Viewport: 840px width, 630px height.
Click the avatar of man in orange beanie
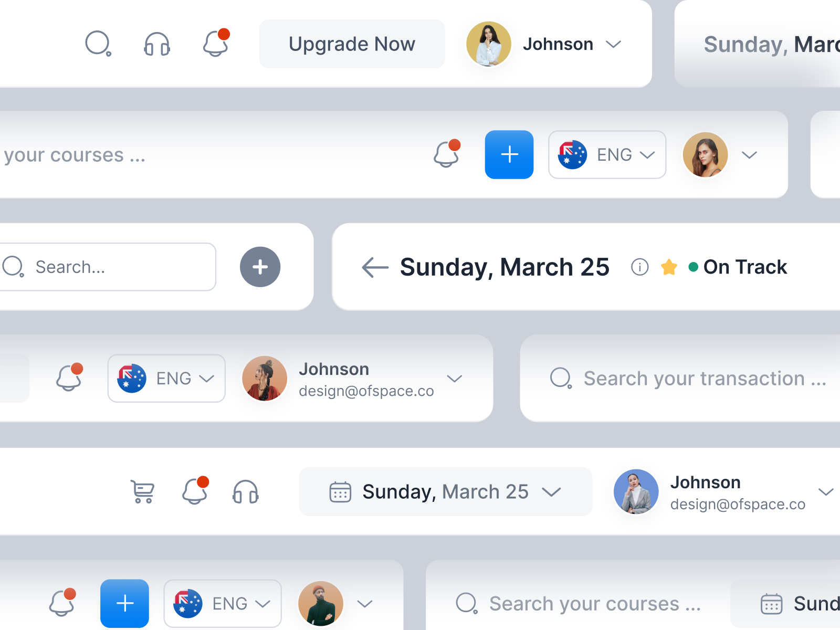point(321,604)
